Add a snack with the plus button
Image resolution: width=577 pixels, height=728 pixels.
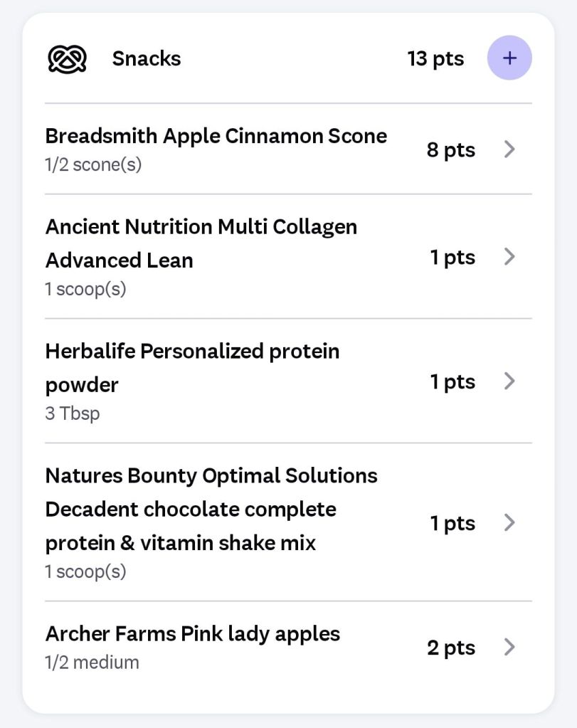(509, 58)
